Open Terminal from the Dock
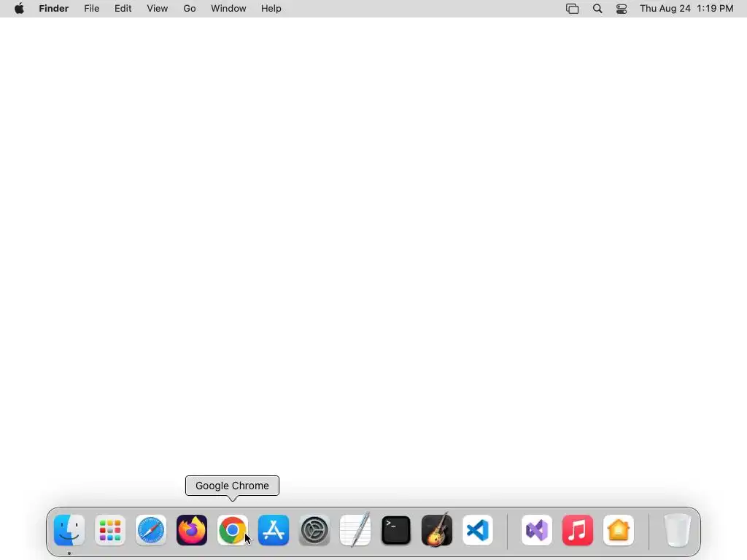This screenshot has height=560, width=747. click(x=396, y=530)
